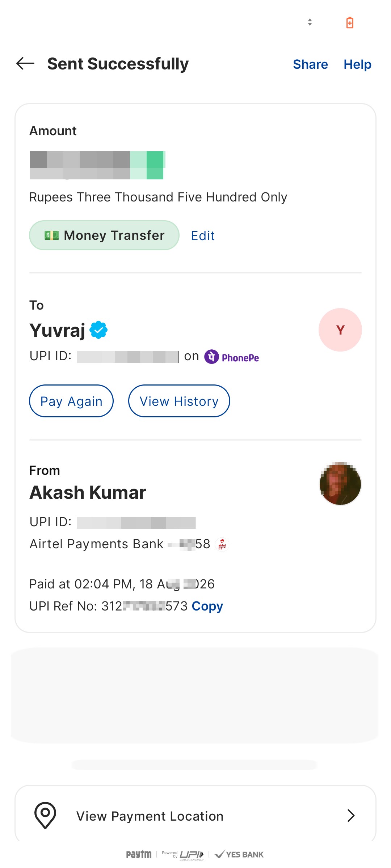
Task: Open Help in the header
Action: pos(357,64)
